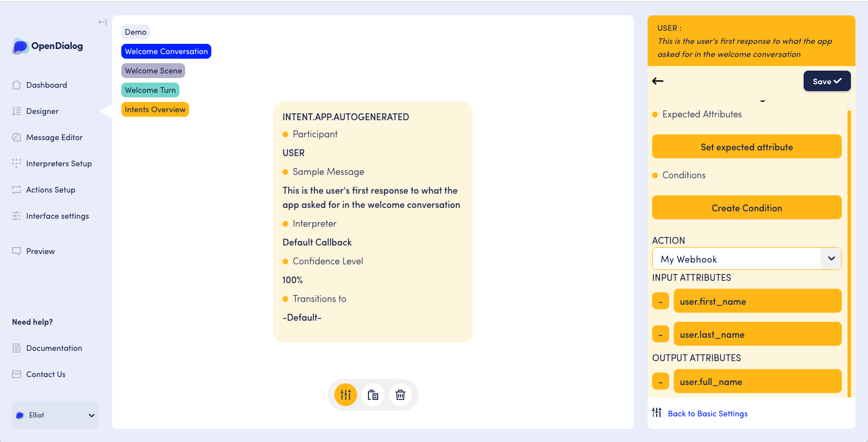Screen dimensions: 868x442
Task: Open the Message Editor page
Action: [x=54, y=137]
